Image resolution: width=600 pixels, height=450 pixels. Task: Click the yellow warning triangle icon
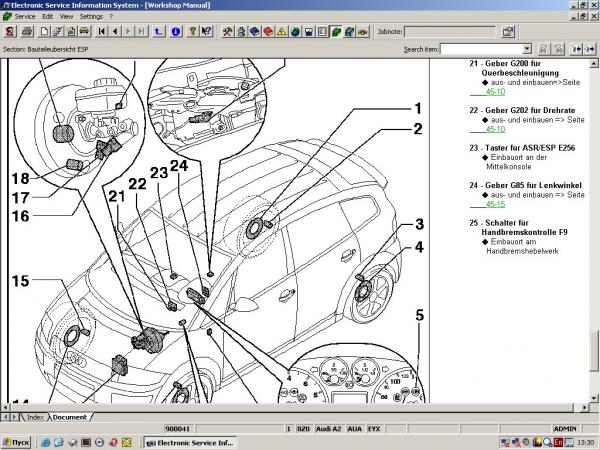pos(281,31)
